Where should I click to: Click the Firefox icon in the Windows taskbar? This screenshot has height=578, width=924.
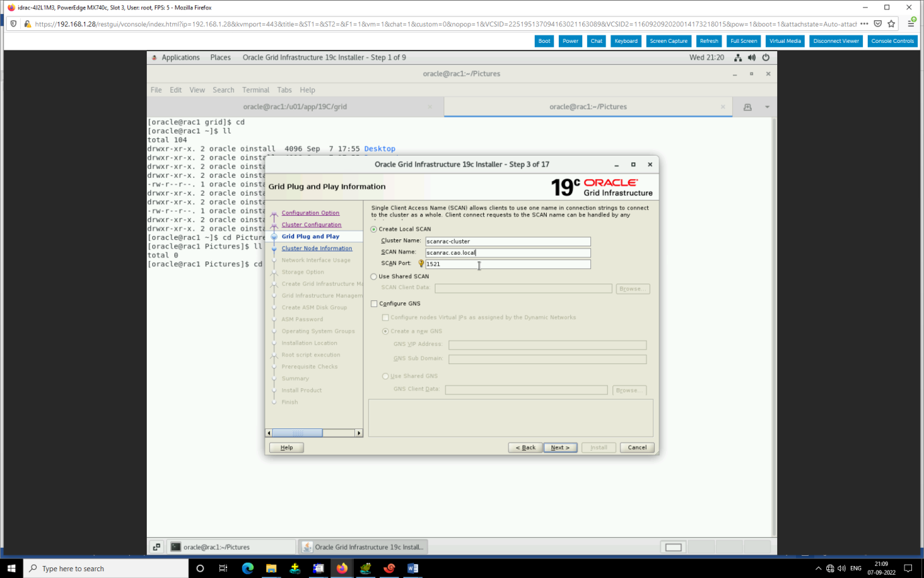(x=342, y=569)
